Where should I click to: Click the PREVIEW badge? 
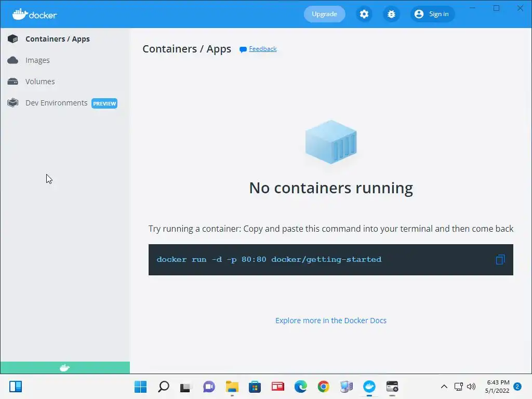click(x=104, y=103)
